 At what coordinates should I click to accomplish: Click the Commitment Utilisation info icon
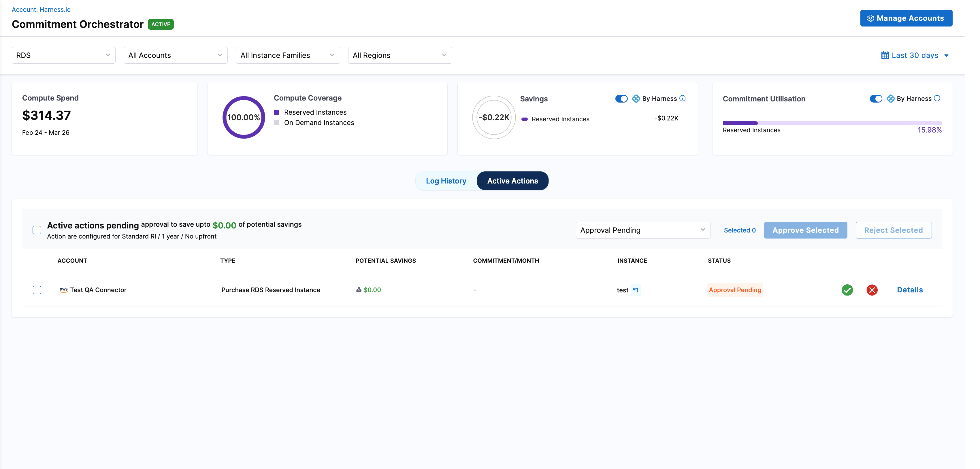coord(937,98)
